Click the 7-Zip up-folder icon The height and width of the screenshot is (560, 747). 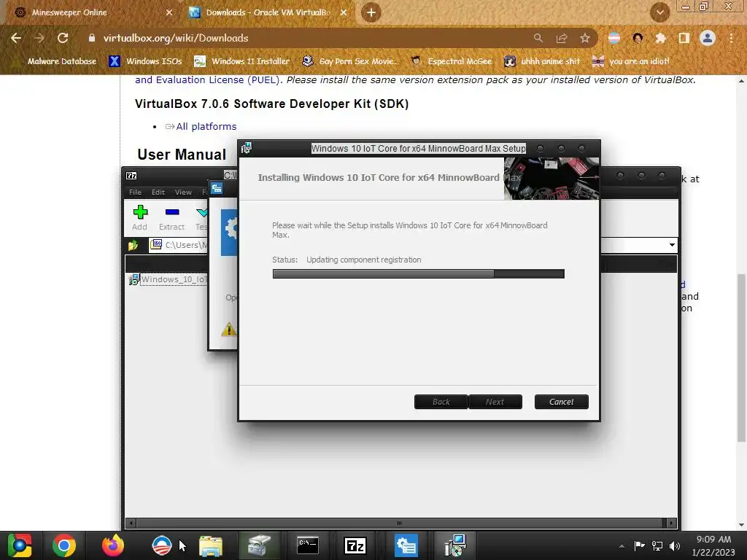133,245
